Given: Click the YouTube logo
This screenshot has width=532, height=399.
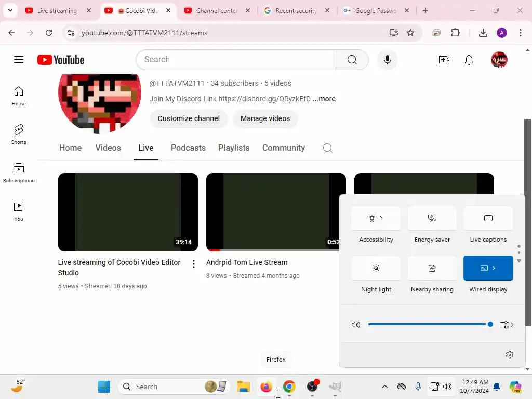Looking at the screenshot, I should 61,60.
